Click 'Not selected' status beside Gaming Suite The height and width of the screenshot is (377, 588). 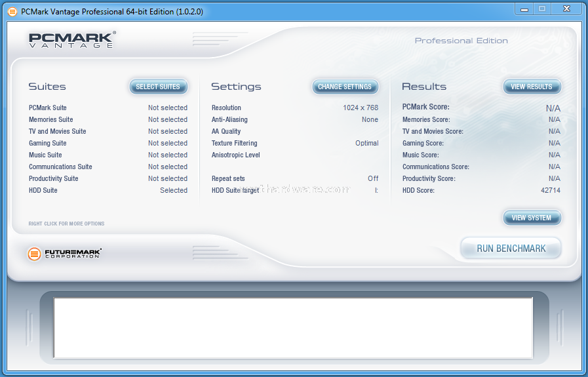(x=168, y=144)
